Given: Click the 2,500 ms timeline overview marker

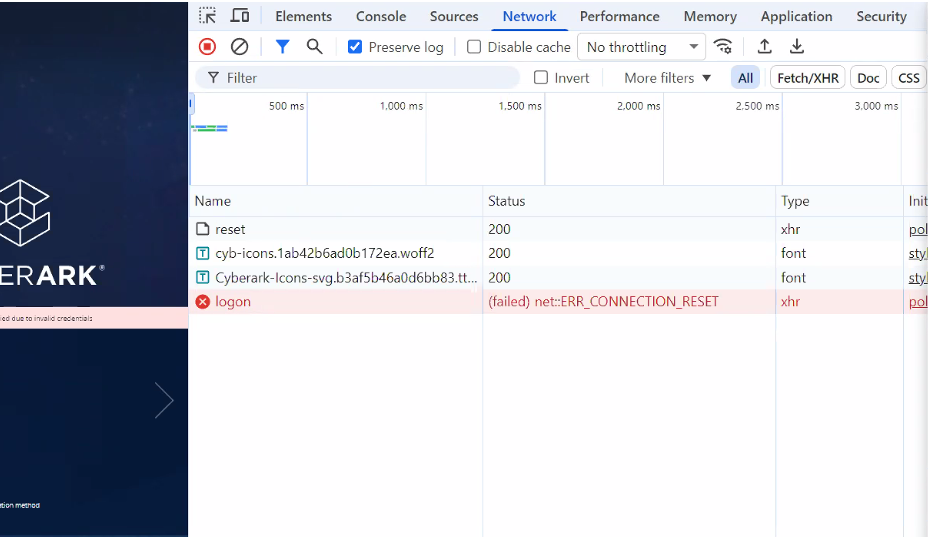Looking at the screenshot, I should 757,106.
